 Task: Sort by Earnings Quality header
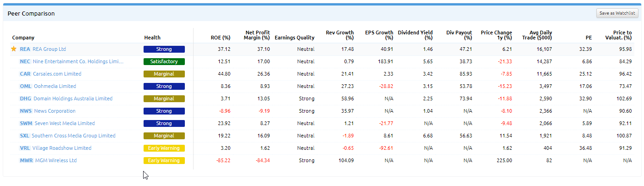[x=294, y=38]
